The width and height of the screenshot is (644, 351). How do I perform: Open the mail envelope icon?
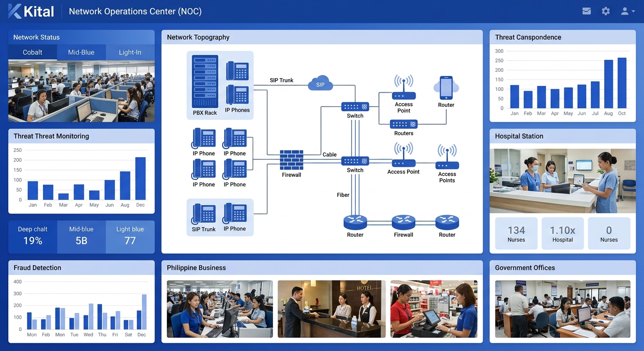point(586,11)
